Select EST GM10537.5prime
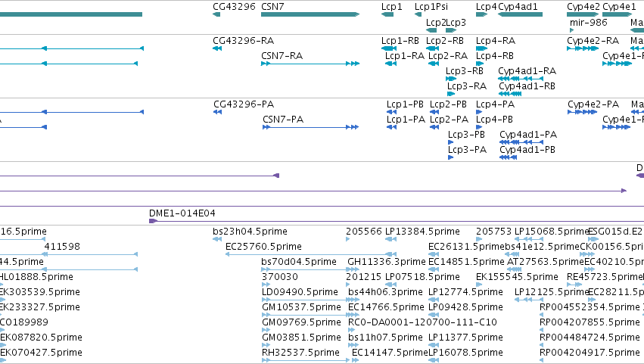Image resolution: width=644 pixels, height=364 pixels. coord(301,307)
